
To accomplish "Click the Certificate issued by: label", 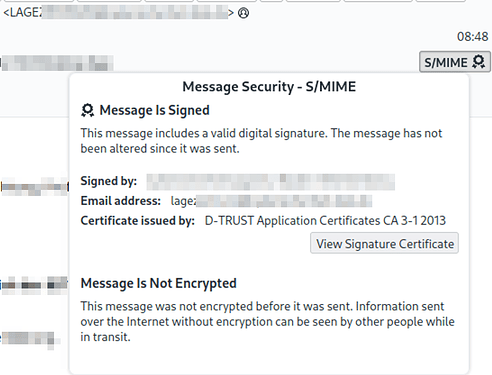I will (138, 221).
